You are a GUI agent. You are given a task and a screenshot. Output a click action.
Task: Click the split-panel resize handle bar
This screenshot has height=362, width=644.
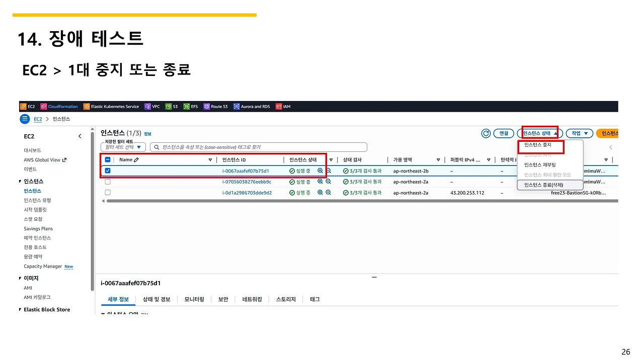click(x=374, y=277)
